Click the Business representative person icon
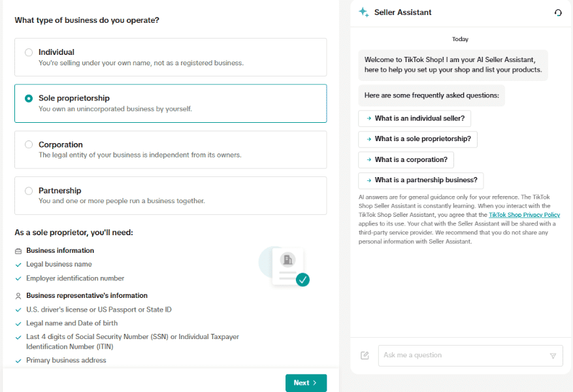The height and width of the screenshot is (392, 573). point(18,296)
